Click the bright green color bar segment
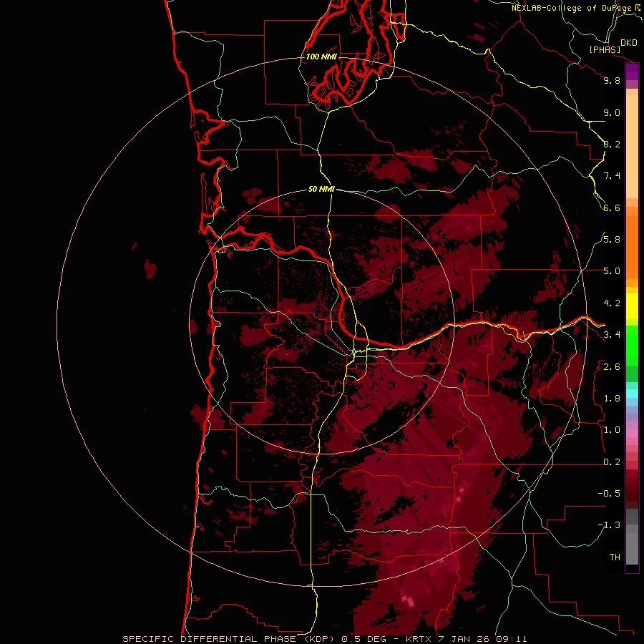The image size is (644, 644). [632, 346]
